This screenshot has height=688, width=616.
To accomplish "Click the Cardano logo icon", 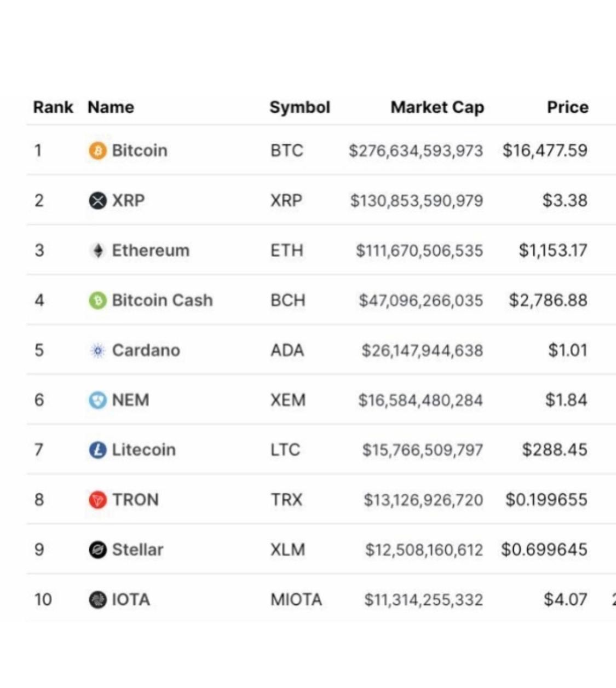I will click(97, 350).
